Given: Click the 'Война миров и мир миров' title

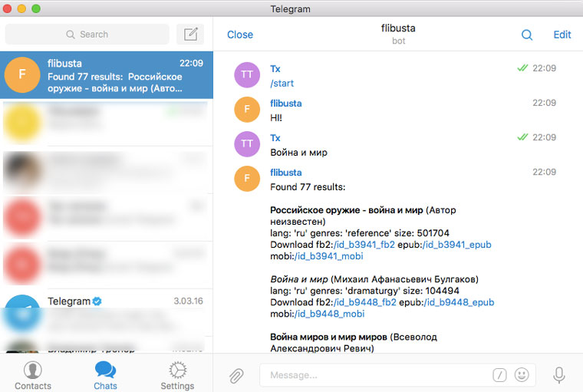Looking at the screenshot, I should pyautogui.click(x=328, y=337).
